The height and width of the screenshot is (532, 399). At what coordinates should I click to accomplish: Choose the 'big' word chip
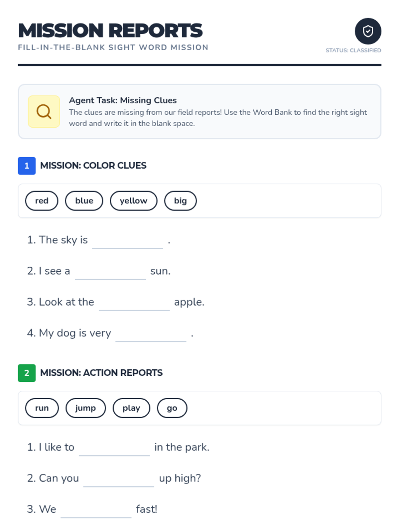point(180,201)
